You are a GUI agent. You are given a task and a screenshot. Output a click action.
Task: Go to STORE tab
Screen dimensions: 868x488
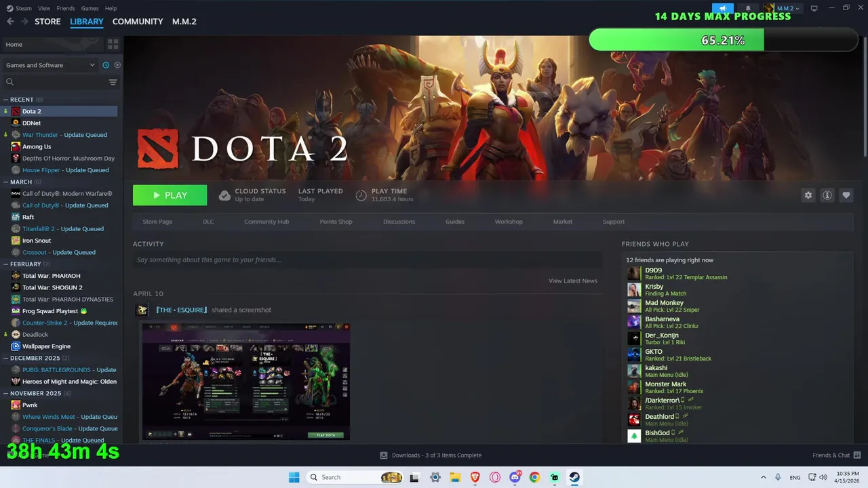tap(47, 22)
